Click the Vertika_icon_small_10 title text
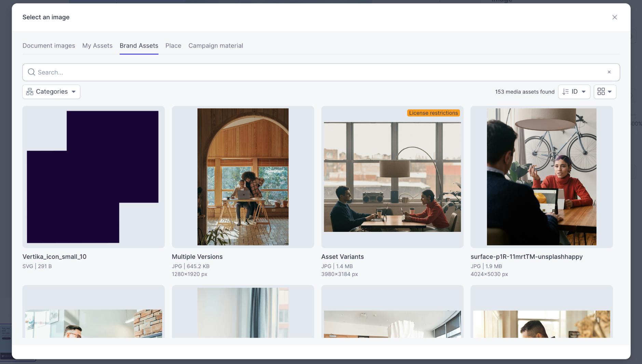Viewport: 642px width, 364px height. coord(54,256)
